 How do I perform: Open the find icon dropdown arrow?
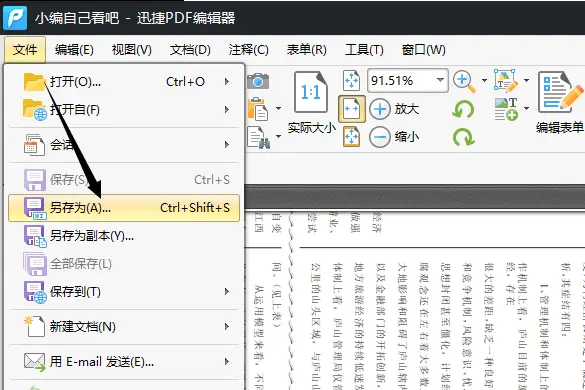pos(278,136)
